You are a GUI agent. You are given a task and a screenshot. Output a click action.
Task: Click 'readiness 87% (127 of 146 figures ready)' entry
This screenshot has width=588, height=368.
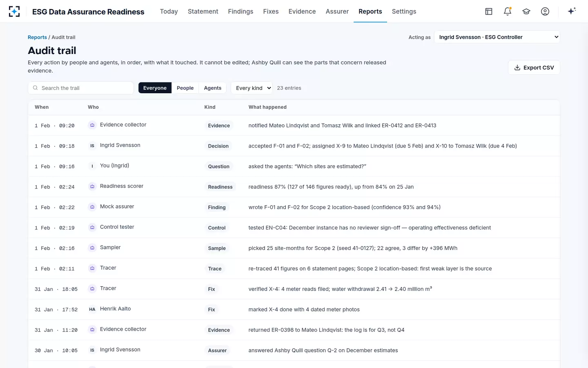click(331, 187)
